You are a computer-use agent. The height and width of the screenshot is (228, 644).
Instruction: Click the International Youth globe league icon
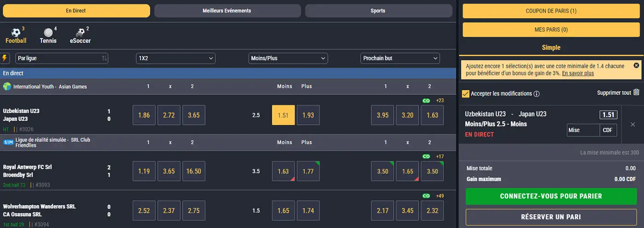tap(7, 87)
